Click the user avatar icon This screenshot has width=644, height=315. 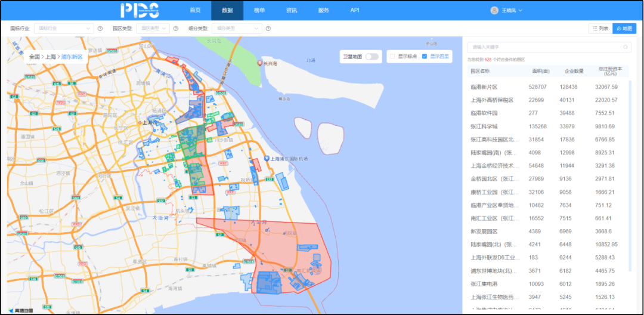tap(494, 10)
